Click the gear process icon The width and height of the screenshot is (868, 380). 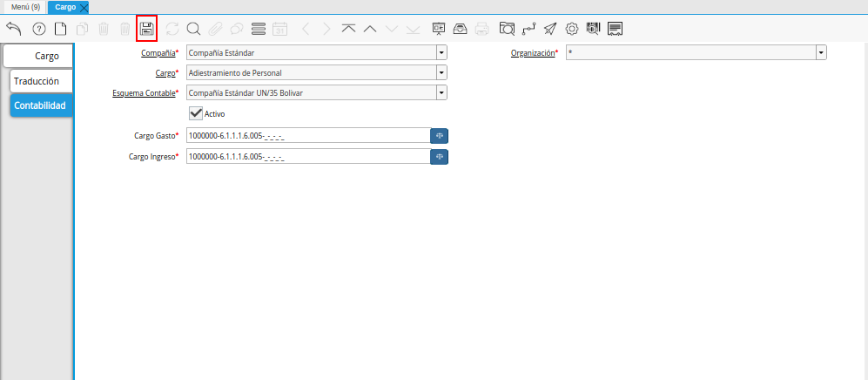pos(571,29)
